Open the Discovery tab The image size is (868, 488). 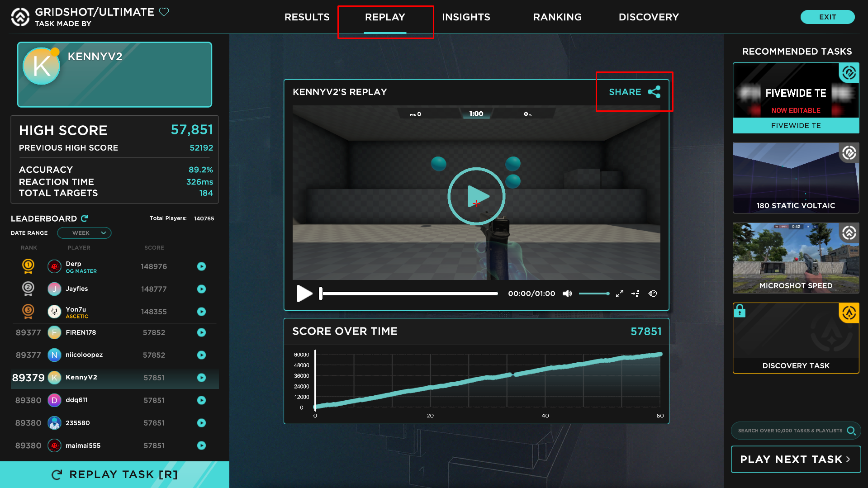pyautogui.click(x=649, y=17)
